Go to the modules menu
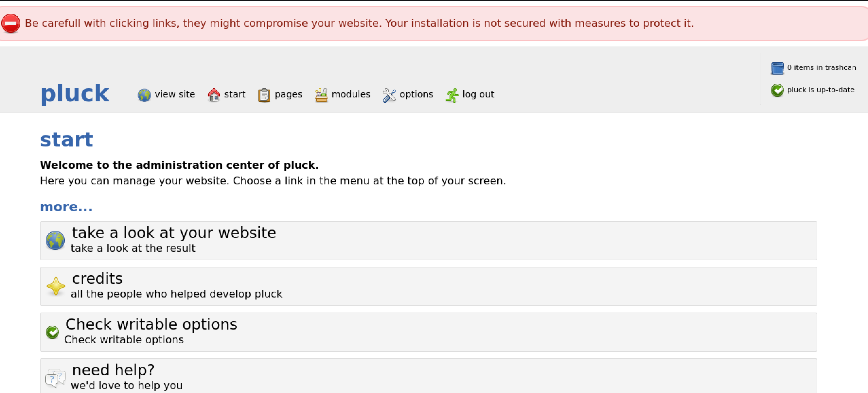The width and height of the screenshot is (868, 393). click(x=351, y=94)
